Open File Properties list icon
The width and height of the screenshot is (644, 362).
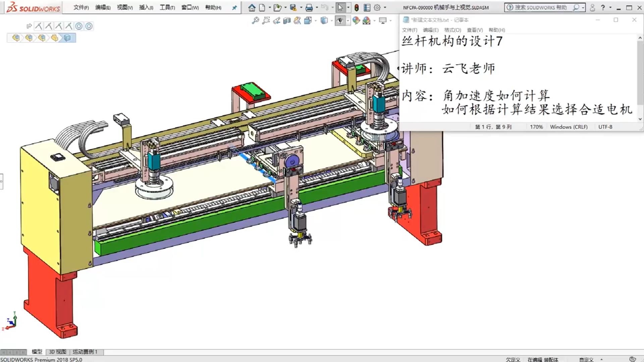tap(367, 7)
